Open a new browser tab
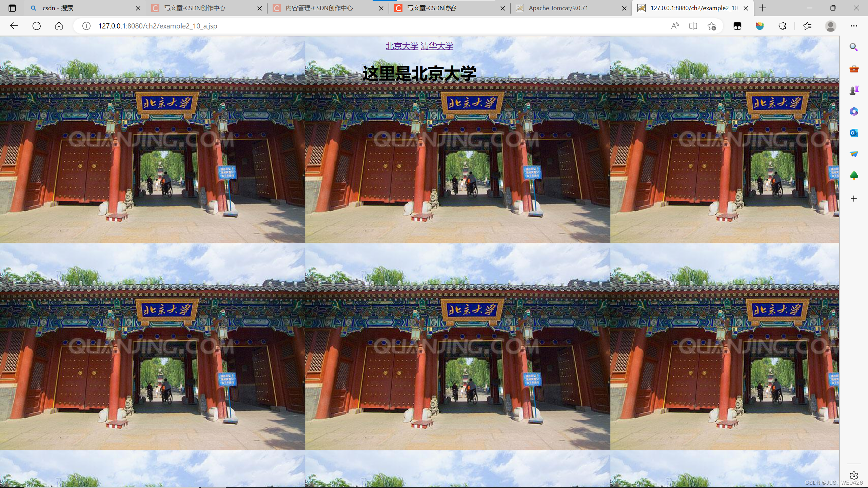This screenshot has height=488, width=868. coord(763,8)
